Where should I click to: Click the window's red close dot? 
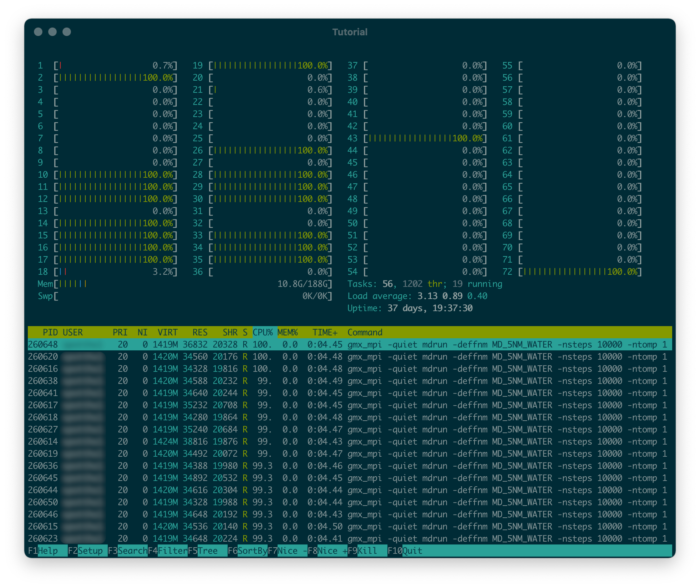[x=38, y=32]
